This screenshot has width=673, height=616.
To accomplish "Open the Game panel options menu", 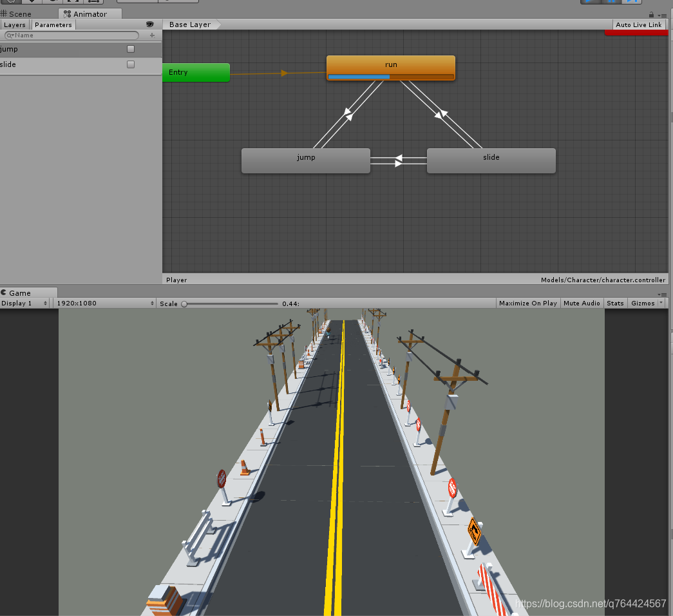I will coord(662,294).
